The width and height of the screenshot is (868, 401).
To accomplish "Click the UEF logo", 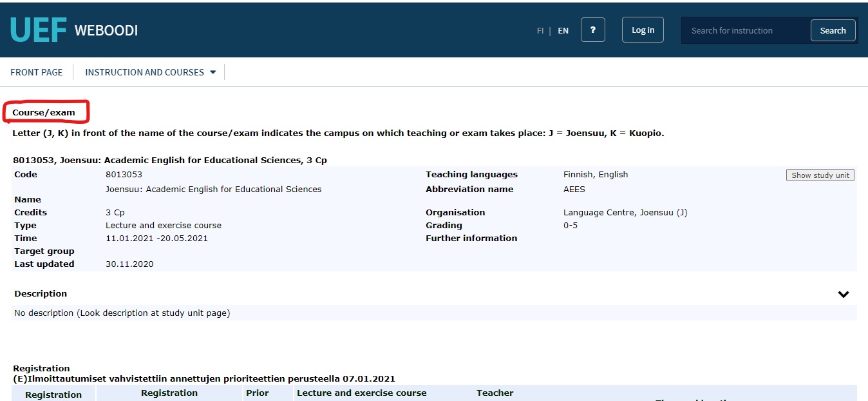I will pos(38,30).
